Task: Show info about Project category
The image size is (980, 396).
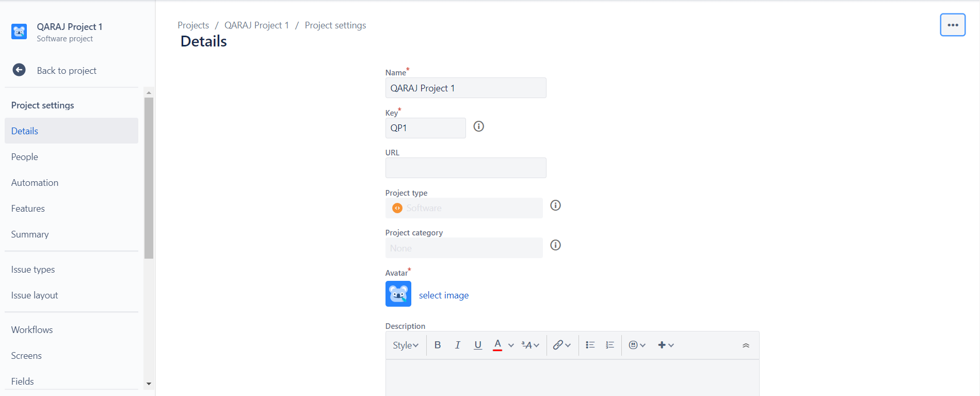Action: pyautogui.click(x=555, y=245)
